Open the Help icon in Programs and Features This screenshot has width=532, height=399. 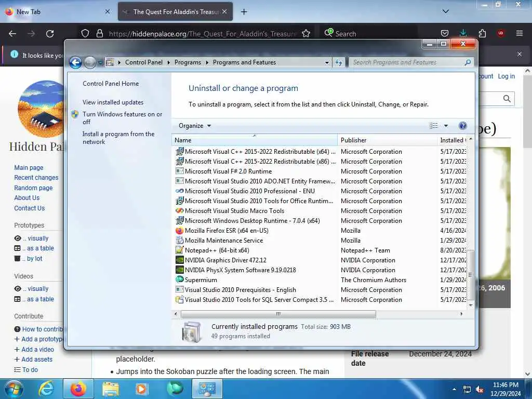462,126
